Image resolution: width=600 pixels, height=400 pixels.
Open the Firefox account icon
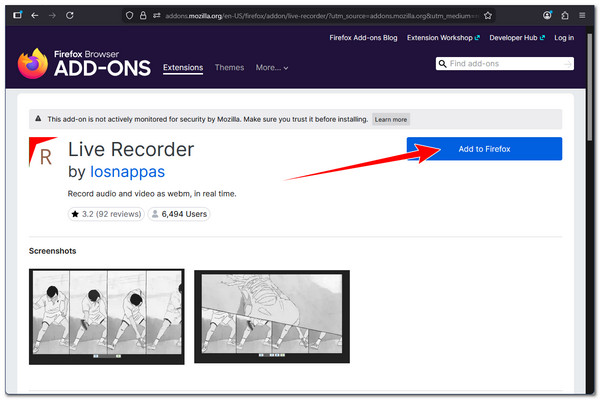[547, 15]
